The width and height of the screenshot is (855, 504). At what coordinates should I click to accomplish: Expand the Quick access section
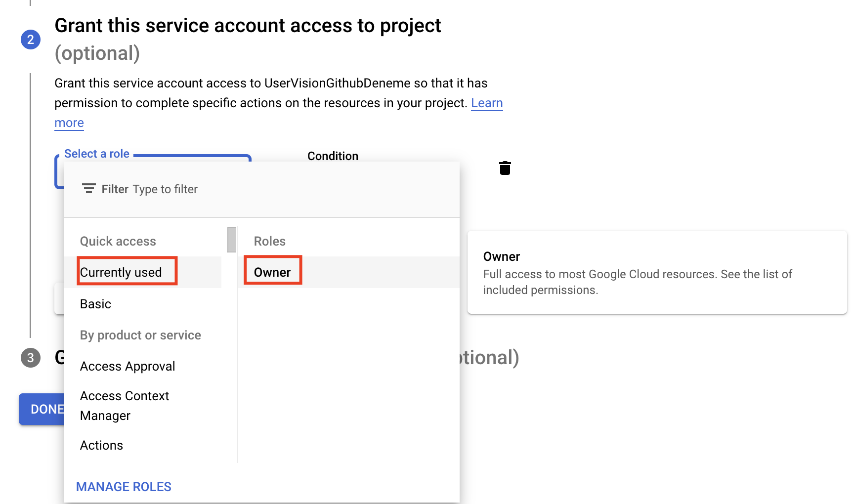tap(118, 241)
